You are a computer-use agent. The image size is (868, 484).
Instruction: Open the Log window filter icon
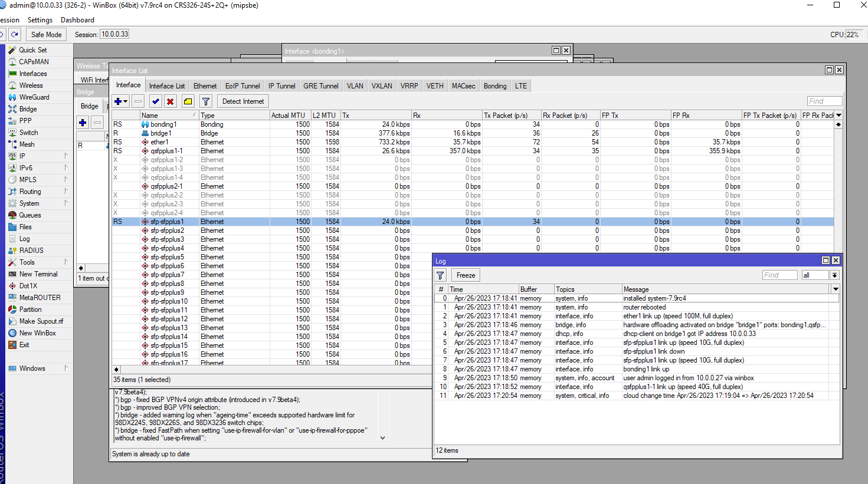point(440,275)
